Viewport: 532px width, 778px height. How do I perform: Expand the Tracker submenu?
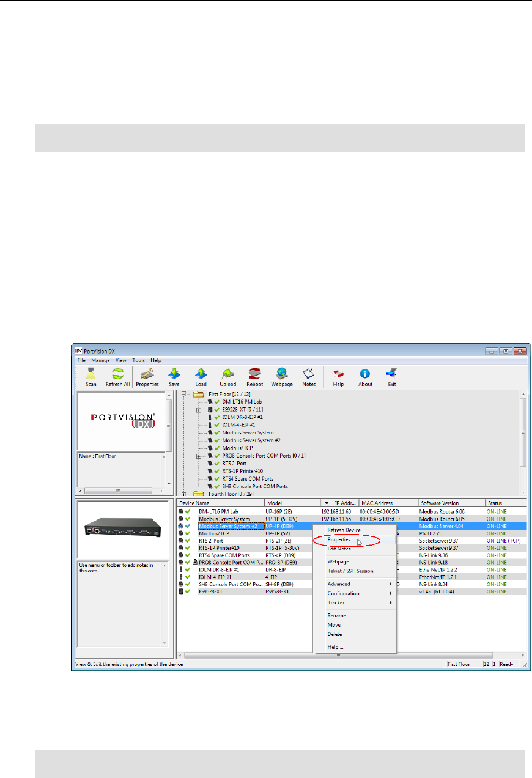click(x=355, y=602)
